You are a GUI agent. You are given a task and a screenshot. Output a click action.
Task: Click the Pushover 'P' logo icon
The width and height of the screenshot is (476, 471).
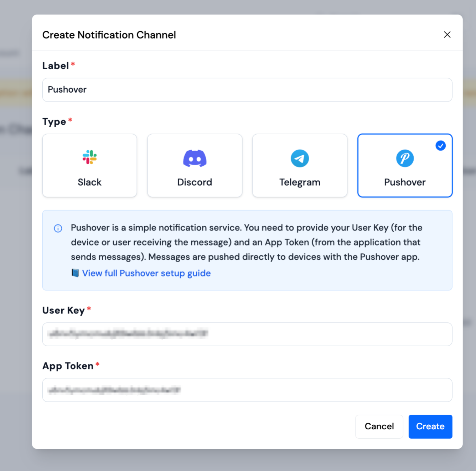pos(405,158)
